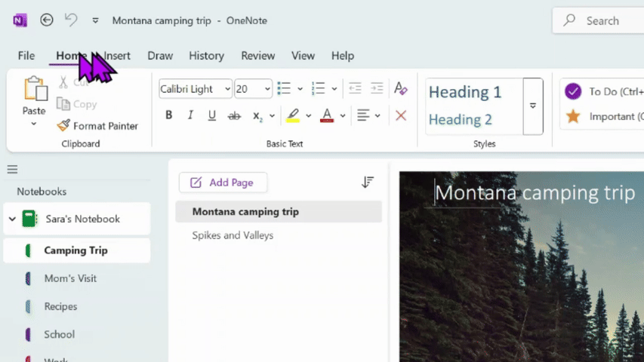Apply a numbered list

(x=319, y=88)
